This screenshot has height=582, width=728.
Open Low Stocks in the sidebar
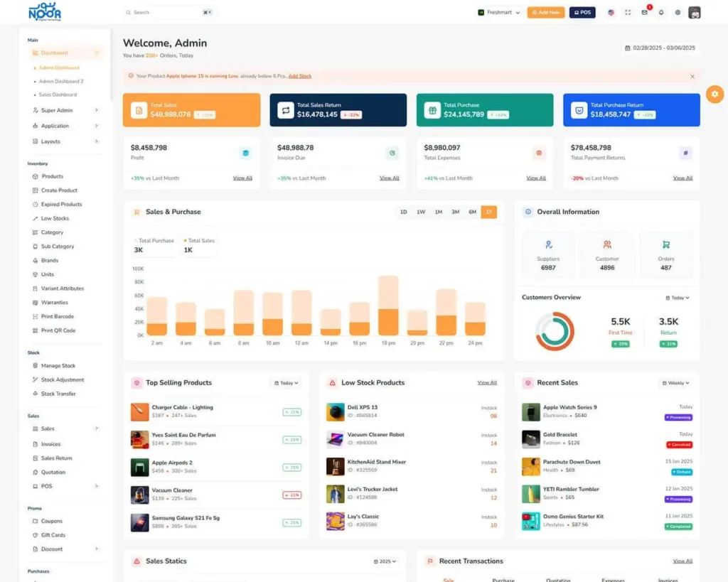coord(55,218)
